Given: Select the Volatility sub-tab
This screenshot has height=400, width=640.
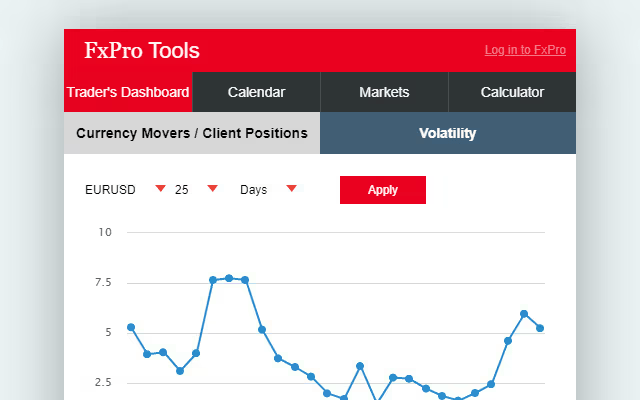Looking at the screenshot, I should (x=448, y=133).
